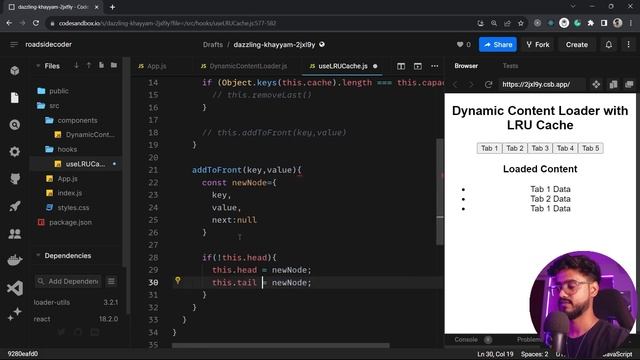Click the new folder icon in Files header
This screenshot has height=360, width=640.
[x=114, y=65]
